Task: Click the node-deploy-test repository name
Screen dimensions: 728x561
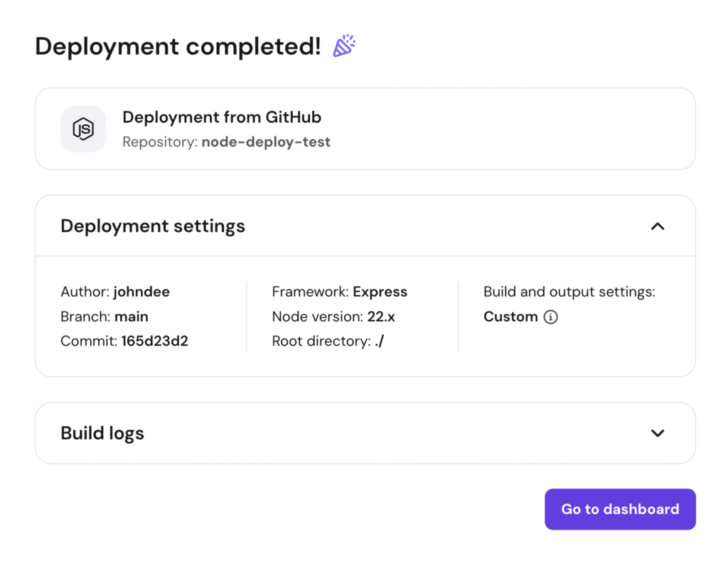Action: tap(266, 141)
